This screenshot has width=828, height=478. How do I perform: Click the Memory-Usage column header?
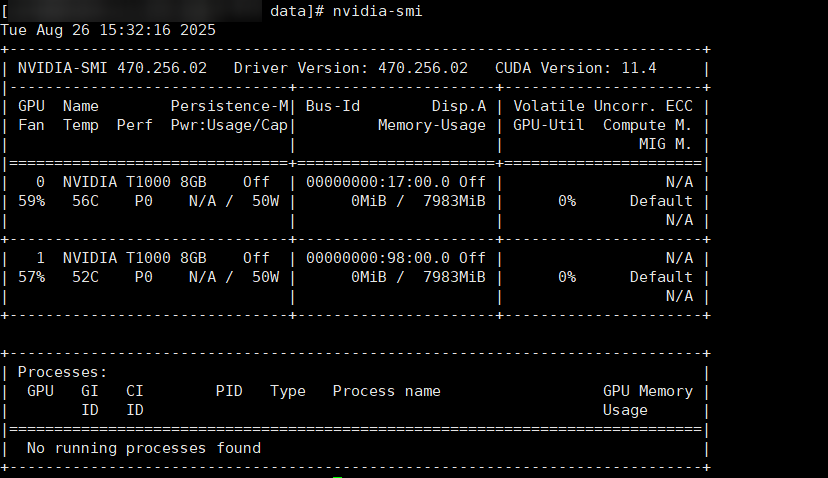[431, 125]
